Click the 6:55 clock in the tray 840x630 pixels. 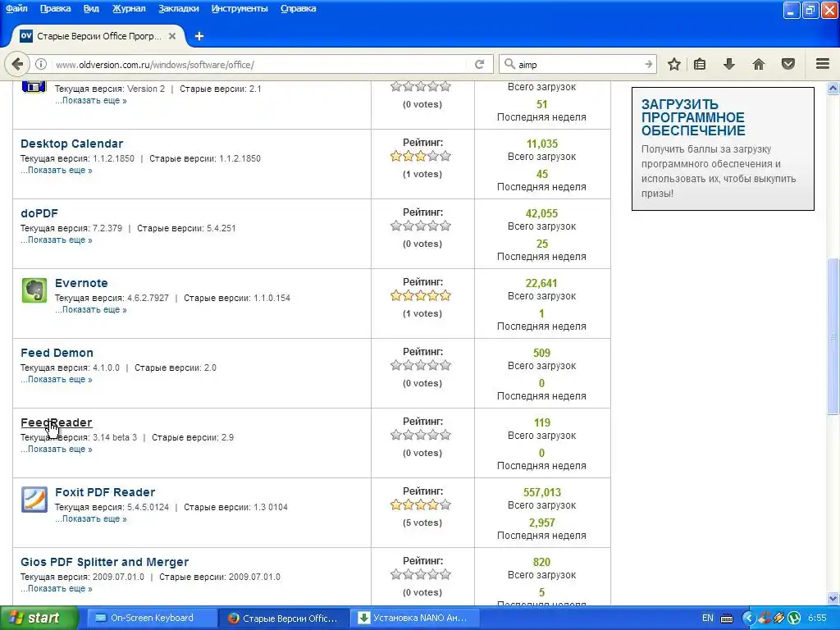[x=817, y=618]
